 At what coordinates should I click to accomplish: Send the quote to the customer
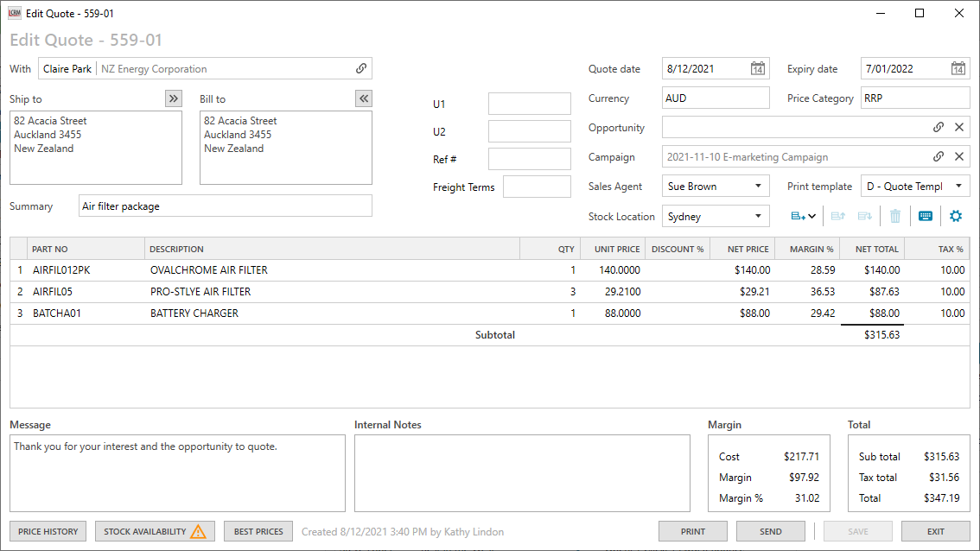tap(770, 531)
